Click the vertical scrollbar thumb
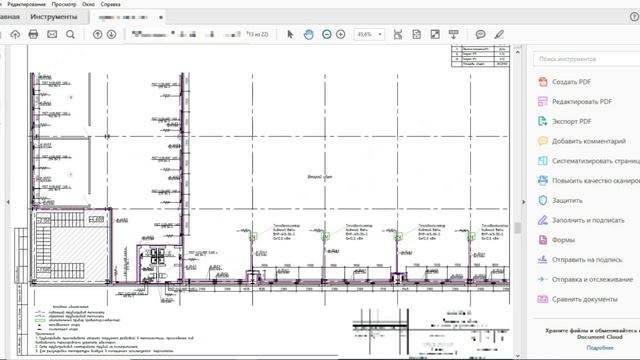 (518, 228)
